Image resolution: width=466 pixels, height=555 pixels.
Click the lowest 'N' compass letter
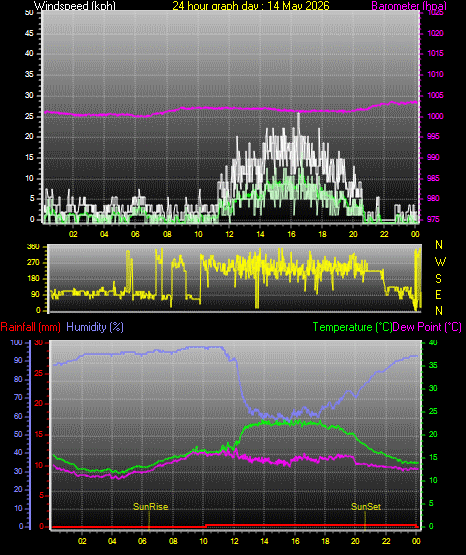[439, 311]
